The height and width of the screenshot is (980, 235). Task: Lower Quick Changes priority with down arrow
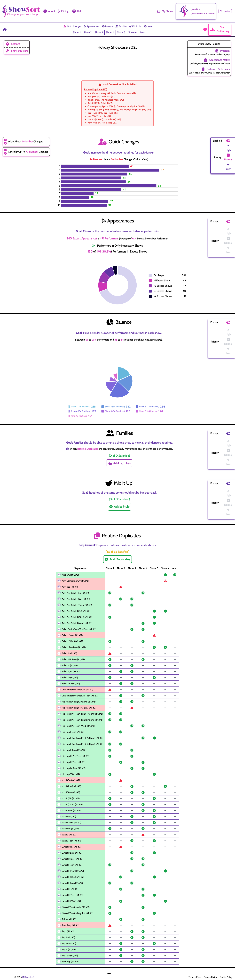point(228,165)
